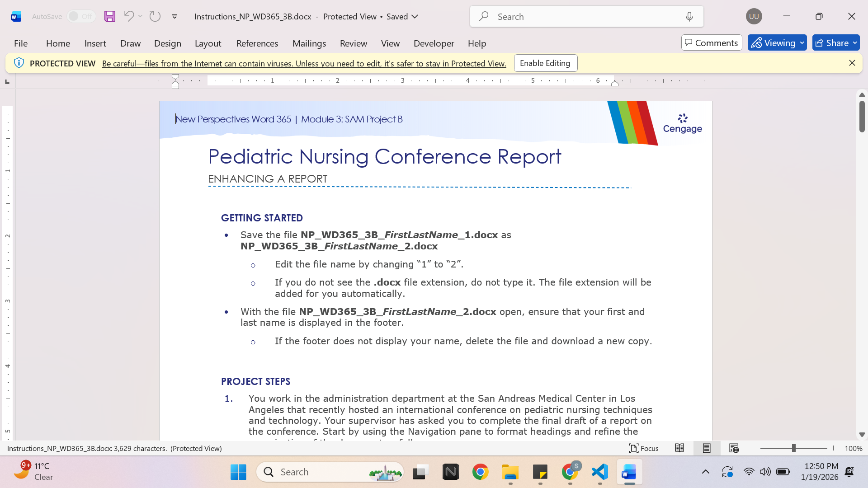This screenshot has width=868, height=488.
Task: Click the Redo icon
Action: (155, 16)
